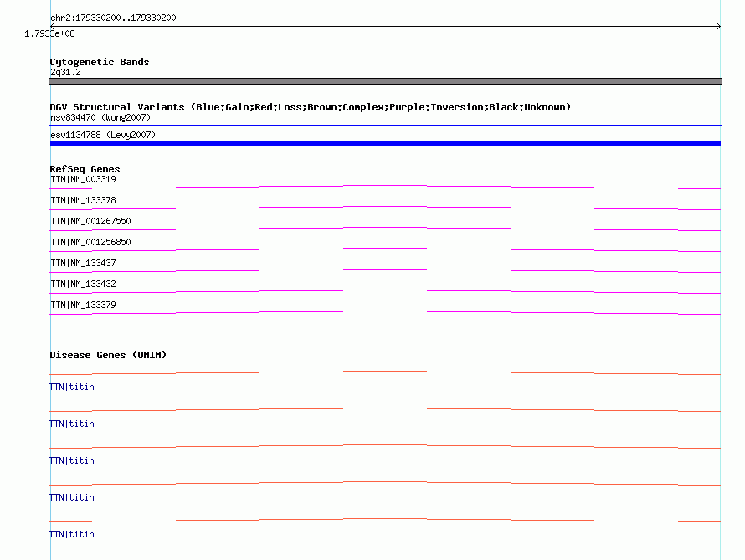The height and width of the screenshot is (560, 745).
Task: Click the thick blue esv1134788 gain bar
Action: [385, 143]
